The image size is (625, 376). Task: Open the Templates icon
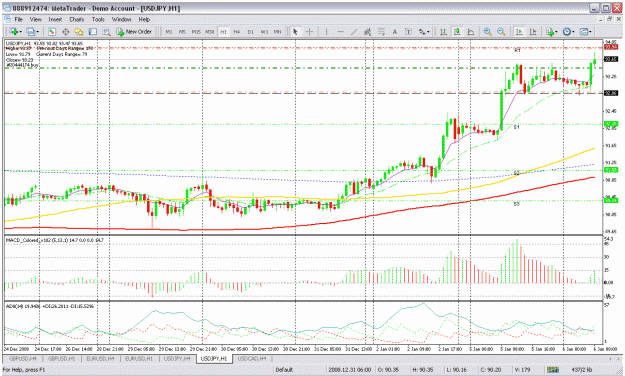point(584,31)
